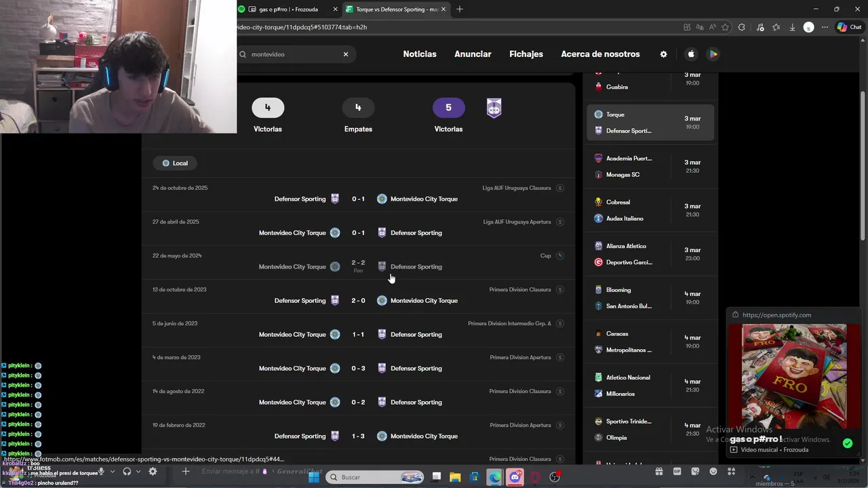Select Blooming vs San Antonio Bulo match
The width and height of the screenshot is (868, 488).
point(650,298)
